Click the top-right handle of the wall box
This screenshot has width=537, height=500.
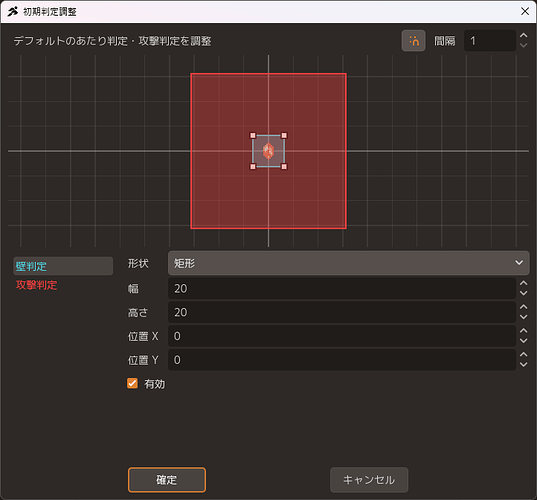(x=284, y=135)
